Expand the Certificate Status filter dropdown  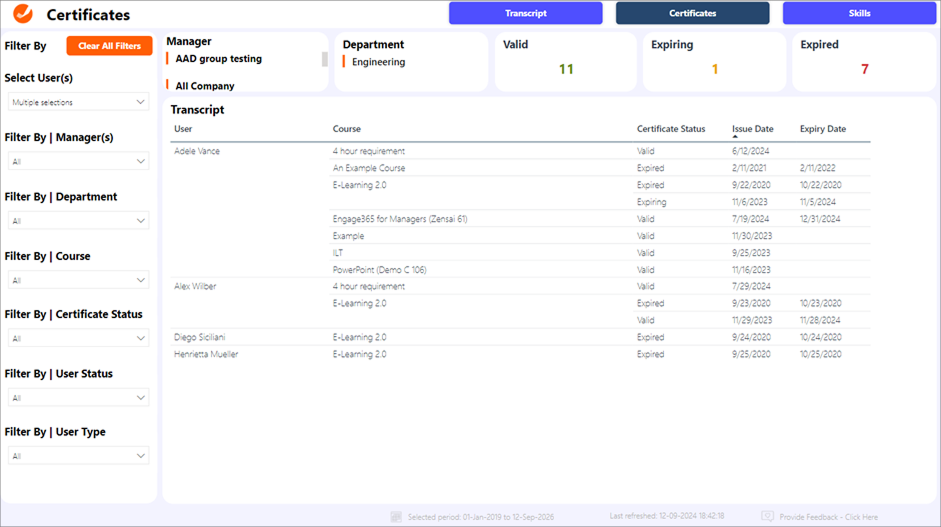point(78,338)
